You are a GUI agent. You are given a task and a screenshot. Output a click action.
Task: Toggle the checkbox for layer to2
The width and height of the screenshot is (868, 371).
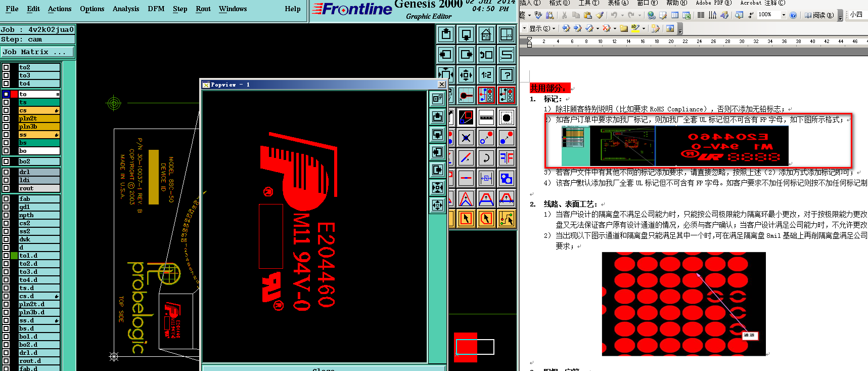click(6, 67)
